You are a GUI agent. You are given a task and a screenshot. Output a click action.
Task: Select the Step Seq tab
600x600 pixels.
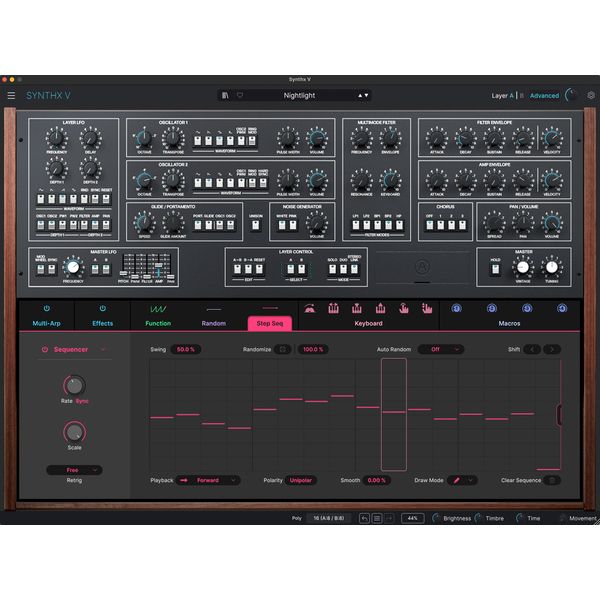click(270, 323)
